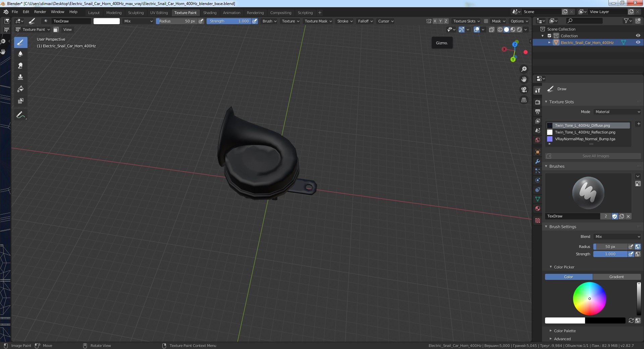Open the Falloff dropdown
This screenshot has height=349, width=644.
click(365, 21)
